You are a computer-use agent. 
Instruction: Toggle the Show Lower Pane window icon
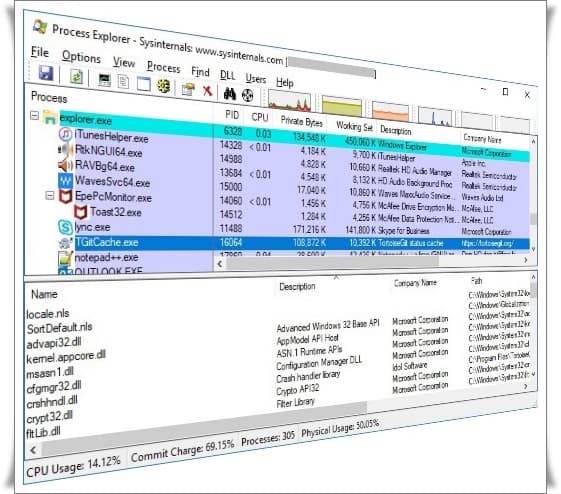tap(143, 84)
